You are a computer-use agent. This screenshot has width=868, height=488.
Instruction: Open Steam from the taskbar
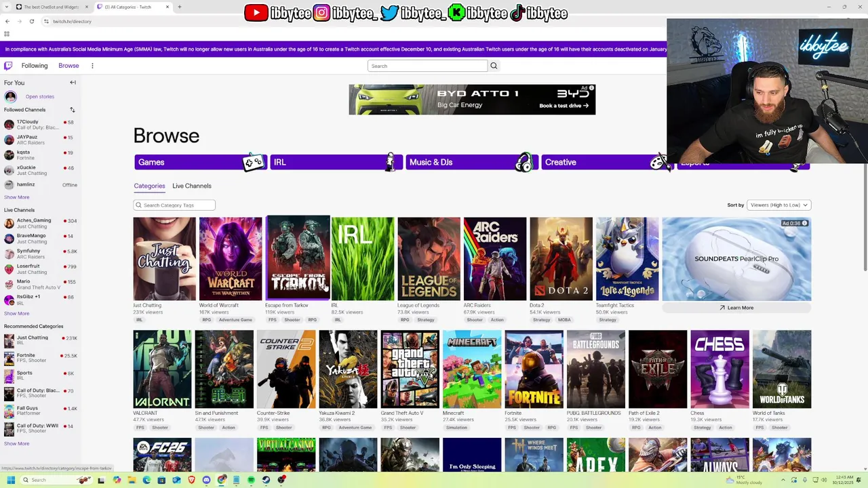[266, 480]
